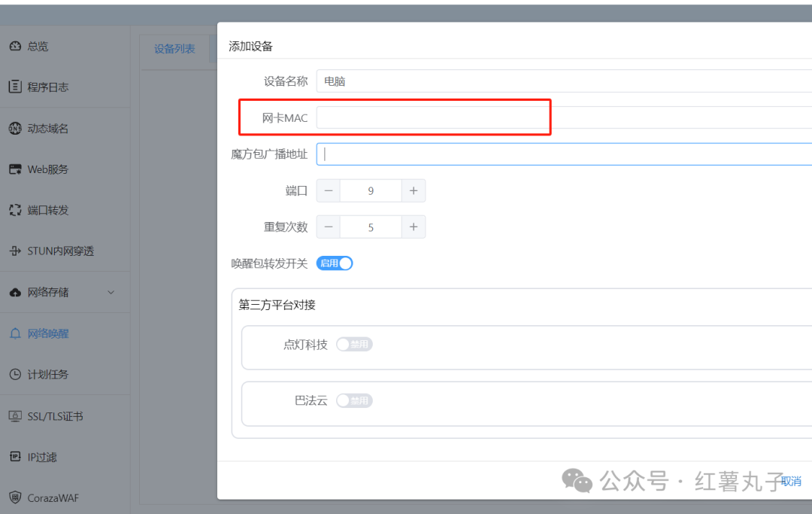
Task: Click the 唤醒包转发开关 label
Action: point(269,263)
